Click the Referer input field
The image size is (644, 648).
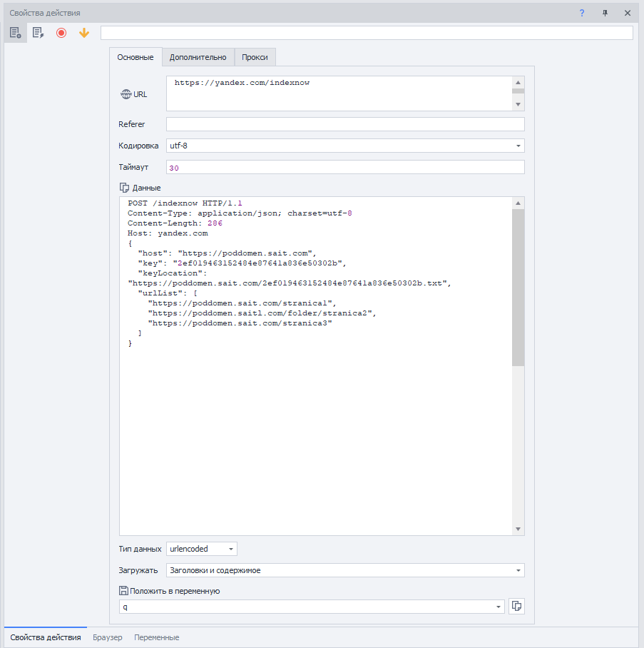click(x=345, y=124)
